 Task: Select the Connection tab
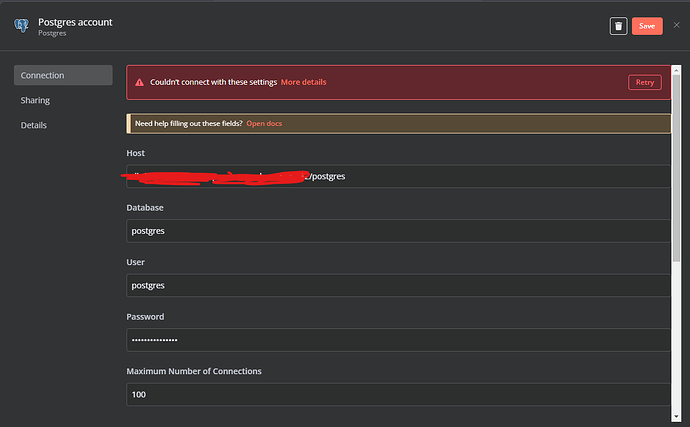point(63,75)
